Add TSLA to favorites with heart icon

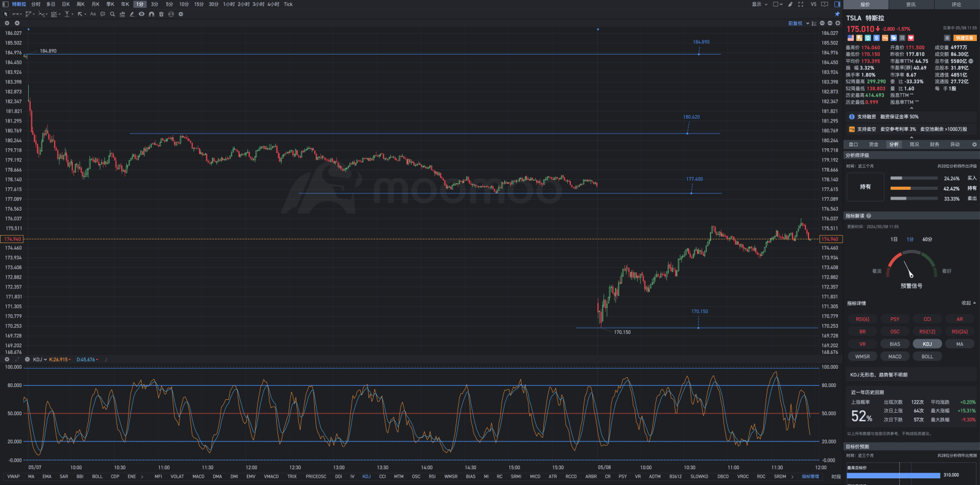tap(911, 38)
